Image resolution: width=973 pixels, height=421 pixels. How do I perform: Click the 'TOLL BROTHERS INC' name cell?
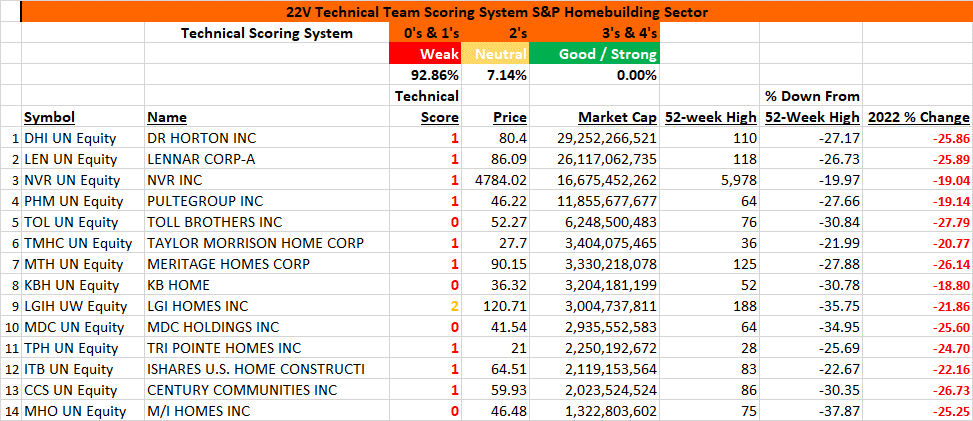click(267, 222)
